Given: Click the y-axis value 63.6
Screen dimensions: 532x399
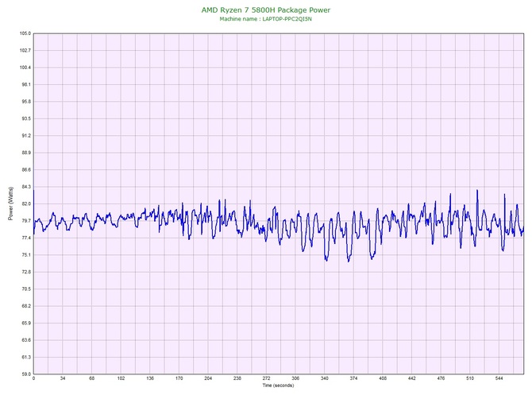Looking at the screenshot, I should pyautogui.click(x=25, y=340).
